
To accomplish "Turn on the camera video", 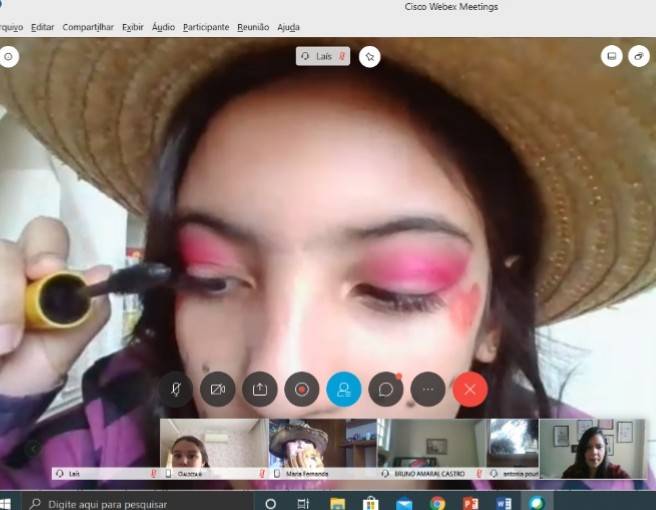I will pos(218,389).
